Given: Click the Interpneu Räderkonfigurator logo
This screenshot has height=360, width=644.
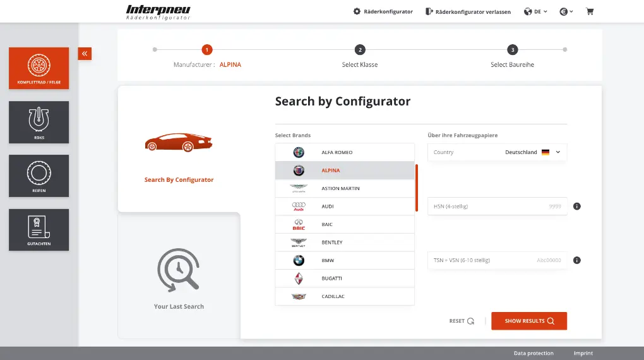Looking at the screenshot, I should (x=158, y=12).
